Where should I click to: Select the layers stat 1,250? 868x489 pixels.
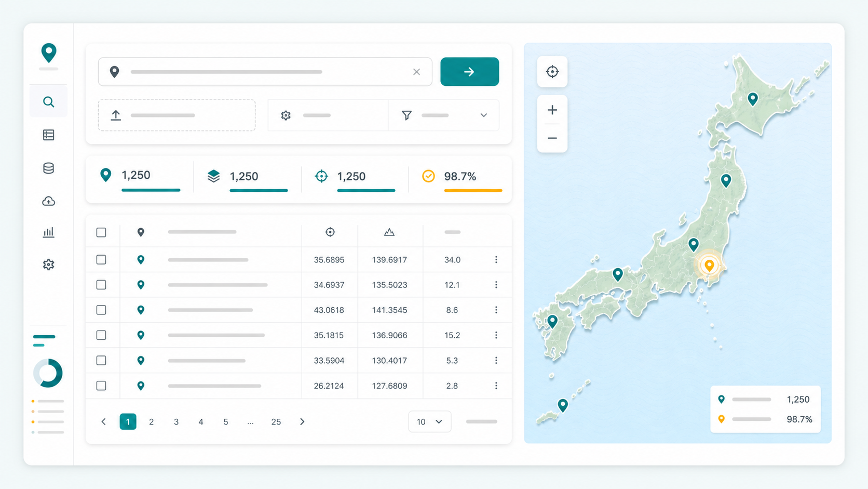click(247, 179)
